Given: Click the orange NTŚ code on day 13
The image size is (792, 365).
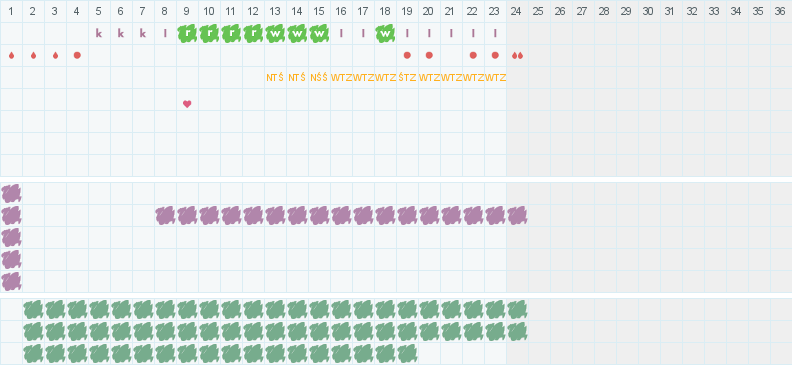Looking at the screenshot, I should pos(275,78).
